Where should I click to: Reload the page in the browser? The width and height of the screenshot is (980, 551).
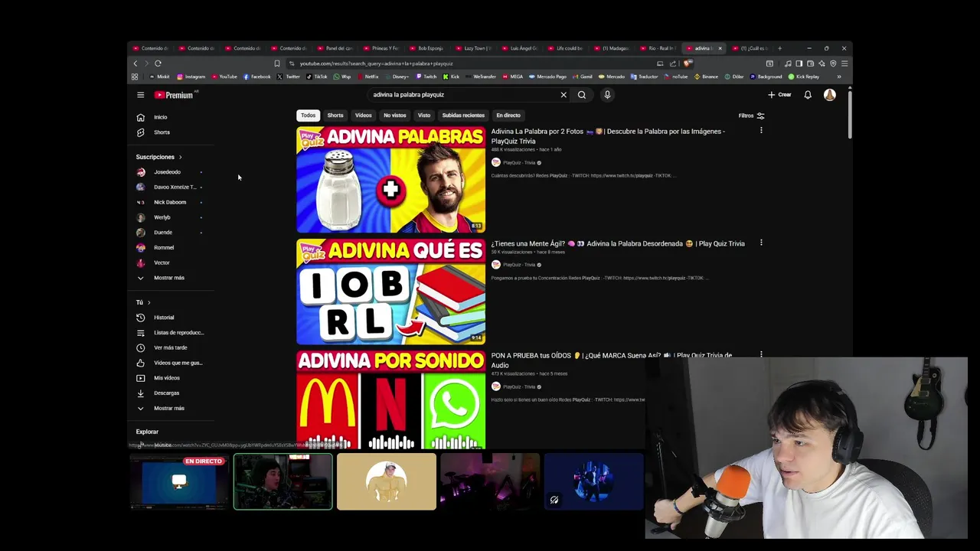point(158,64)
